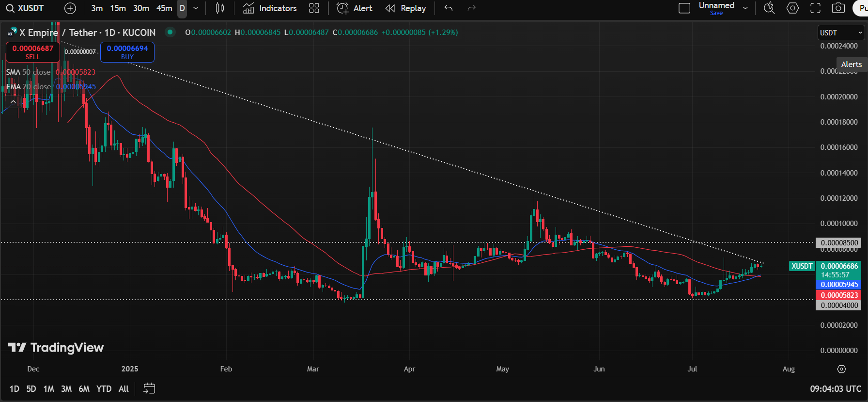
Task: Open go-to-date calendar icon
Action: click(149, 388)
